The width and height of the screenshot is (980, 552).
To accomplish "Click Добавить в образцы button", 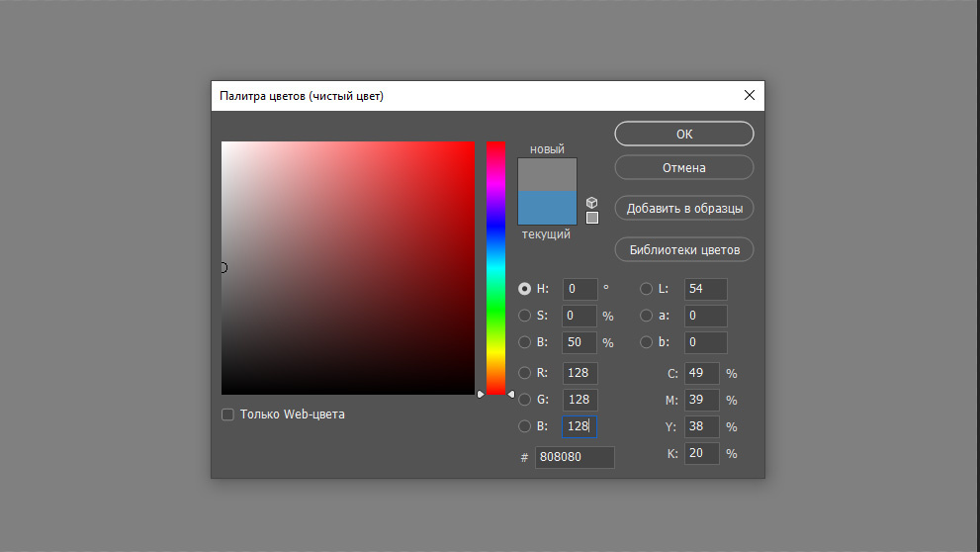I will coord(683,208).
